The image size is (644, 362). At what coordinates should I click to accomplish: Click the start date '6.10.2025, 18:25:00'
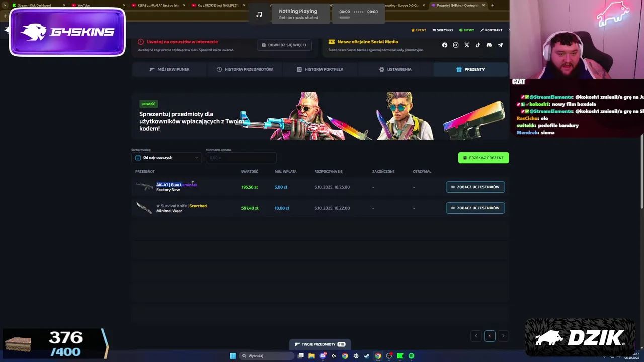332,187
